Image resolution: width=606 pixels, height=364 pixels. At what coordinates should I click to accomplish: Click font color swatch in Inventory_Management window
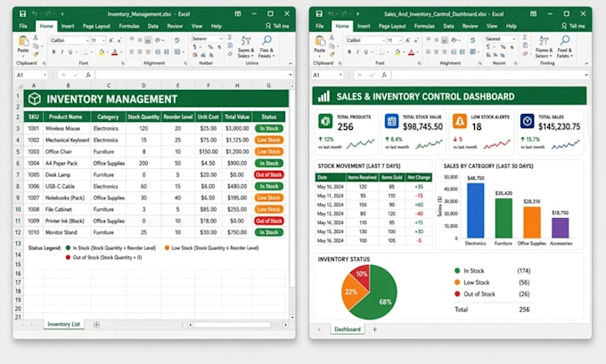click(x=114, y=53)
